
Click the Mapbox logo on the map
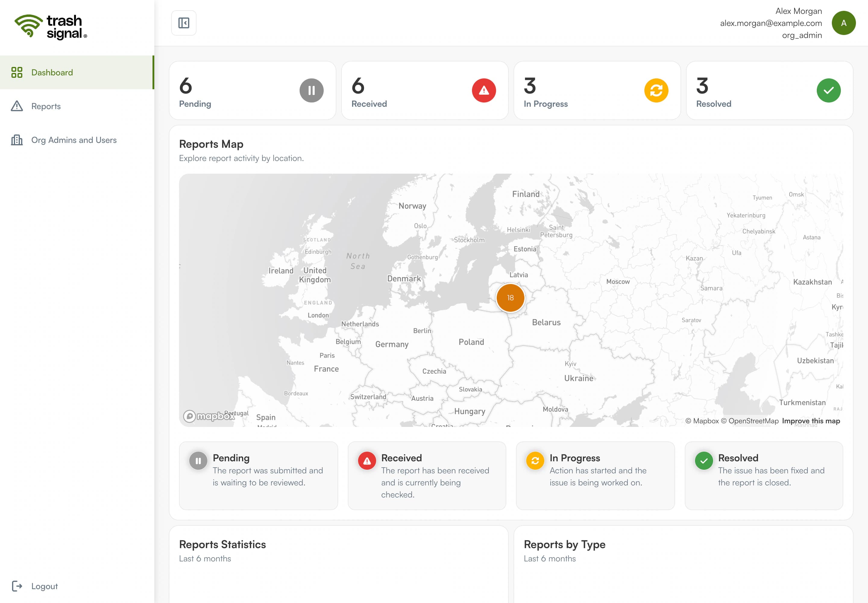[x=209, y=416]
